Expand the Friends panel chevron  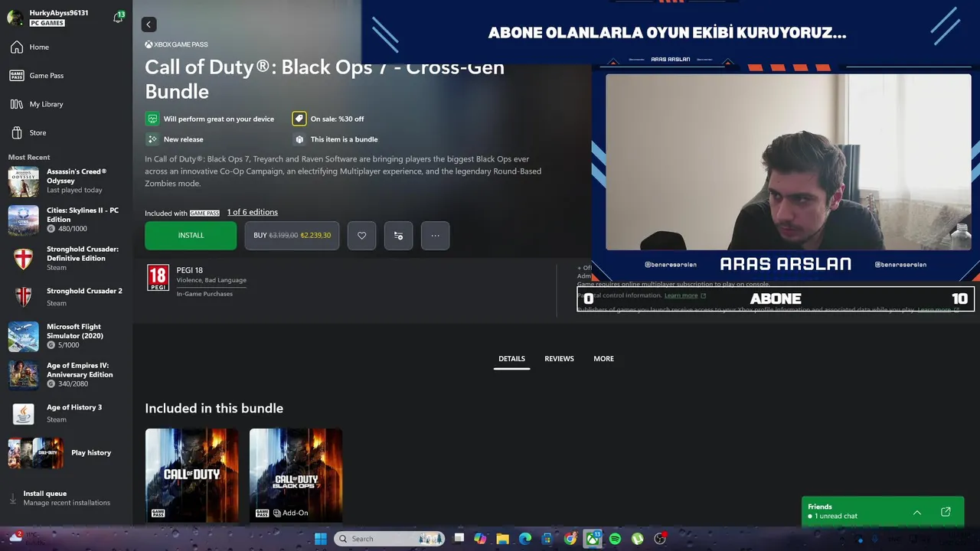pyautogui.click(x=917, y=512)
